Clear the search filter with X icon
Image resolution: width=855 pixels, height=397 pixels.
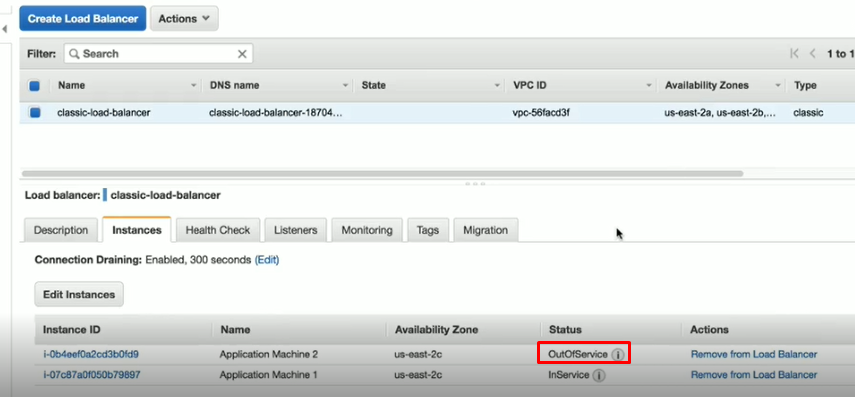click(x=242, y=54)
